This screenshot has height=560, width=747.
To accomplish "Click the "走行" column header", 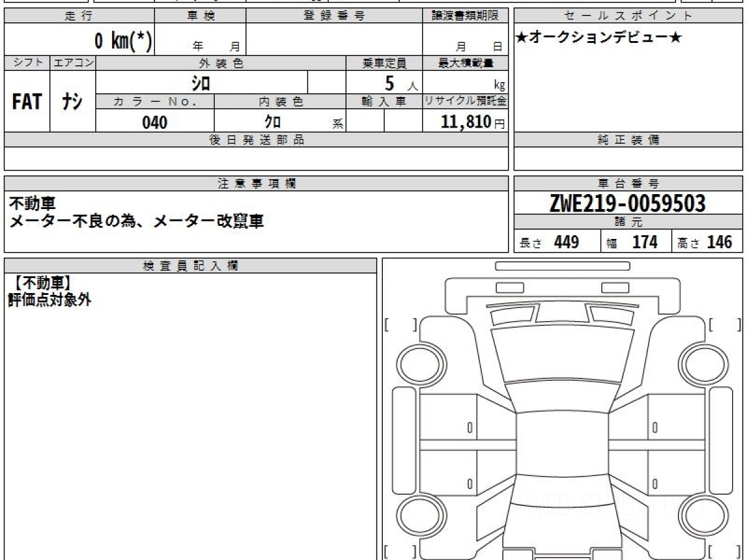I will click(79, 17).
